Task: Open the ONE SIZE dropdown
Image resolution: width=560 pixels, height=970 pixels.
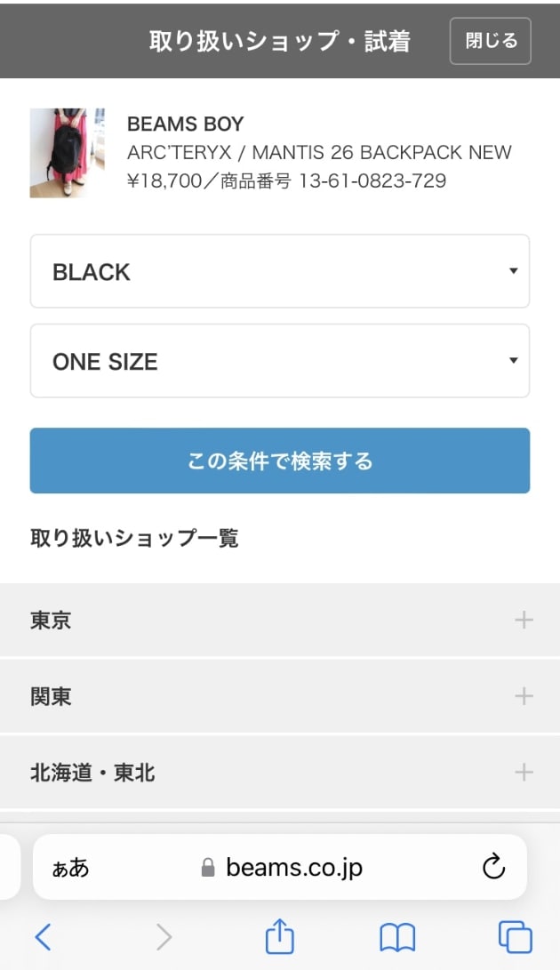Action: [x=280, y=361]
